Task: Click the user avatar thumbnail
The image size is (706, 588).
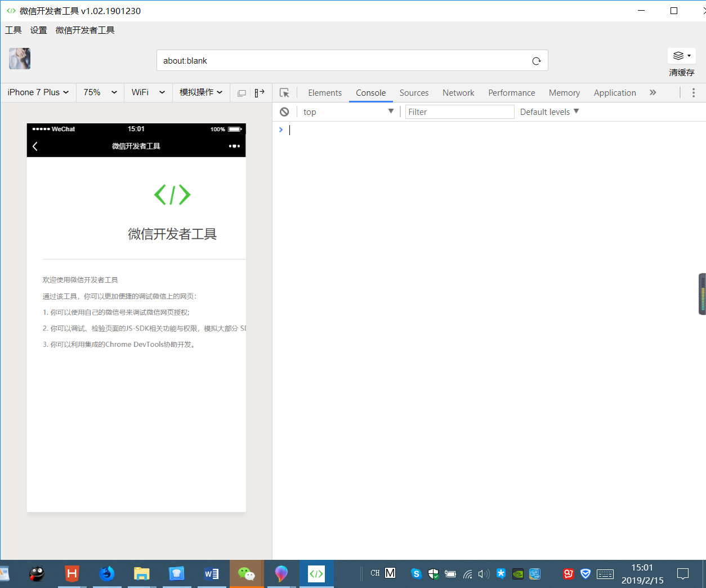Action: tap(20, 59)
